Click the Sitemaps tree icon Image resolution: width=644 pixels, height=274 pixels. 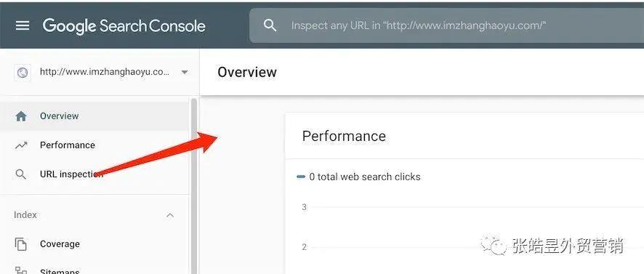point(21,270)
